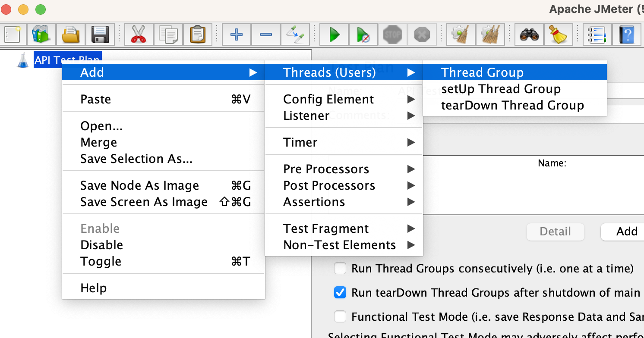Image resolution: width=644 pixels, height=338 pixels.
Task: Choose Thread Group from submenu
Action: coord(515,72)
